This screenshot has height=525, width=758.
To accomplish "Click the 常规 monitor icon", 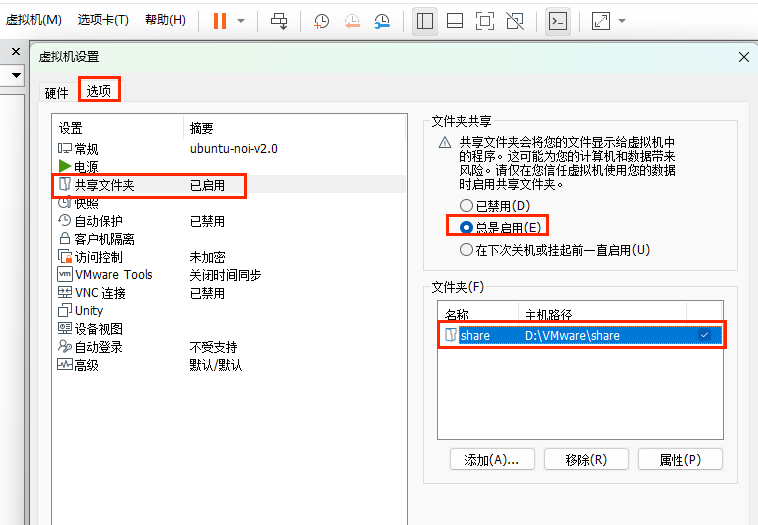I will pyautogui.click(x=65, y=148).
